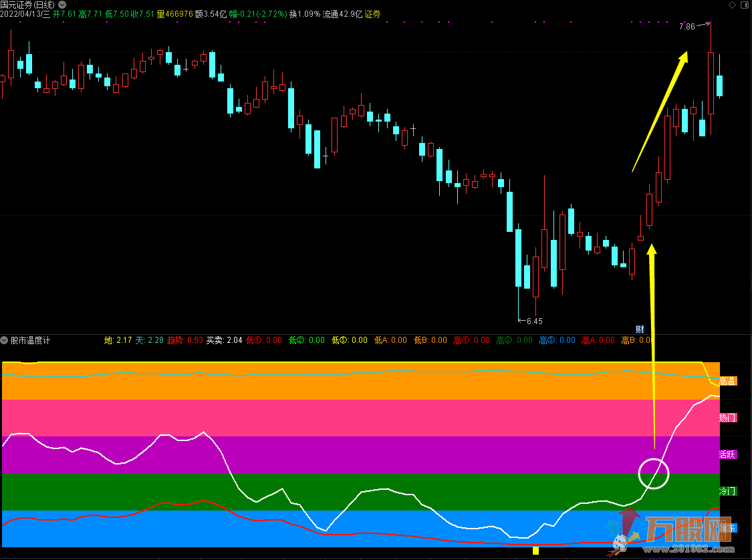Click the 高②: 0.00 indicator value
Viewport: 752px width, 560px height.
pos(515,340)
